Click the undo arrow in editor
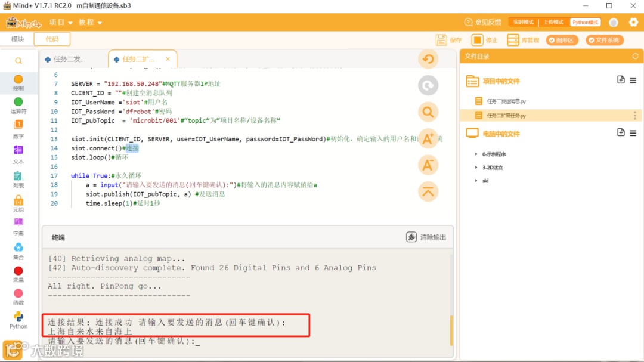This screenshot has width=644, height=362. click(x=428, y=59)
